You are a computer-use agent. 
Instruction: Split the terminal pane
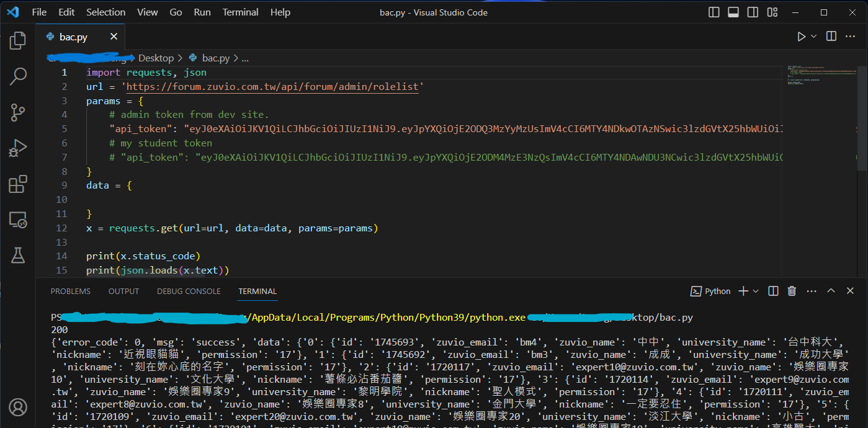(773, 292)
